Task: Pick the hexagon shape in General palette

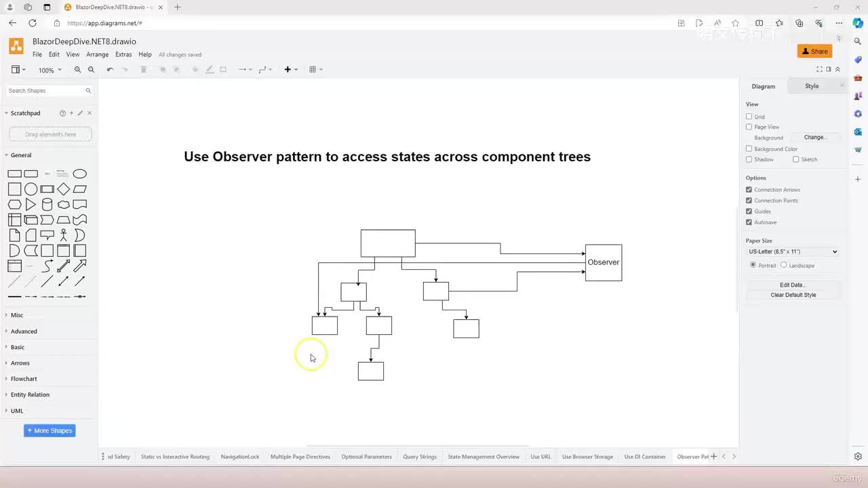Action: point(14,205)
